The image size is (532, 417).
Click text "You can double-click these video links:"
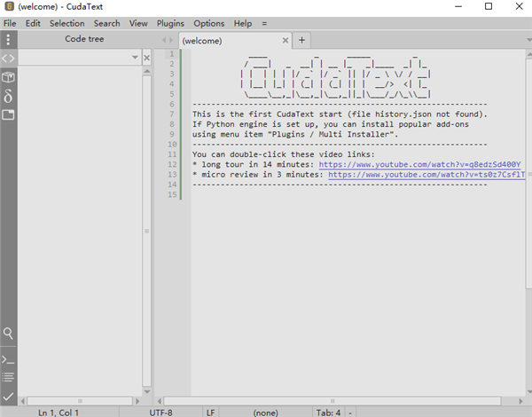[284, 154]
